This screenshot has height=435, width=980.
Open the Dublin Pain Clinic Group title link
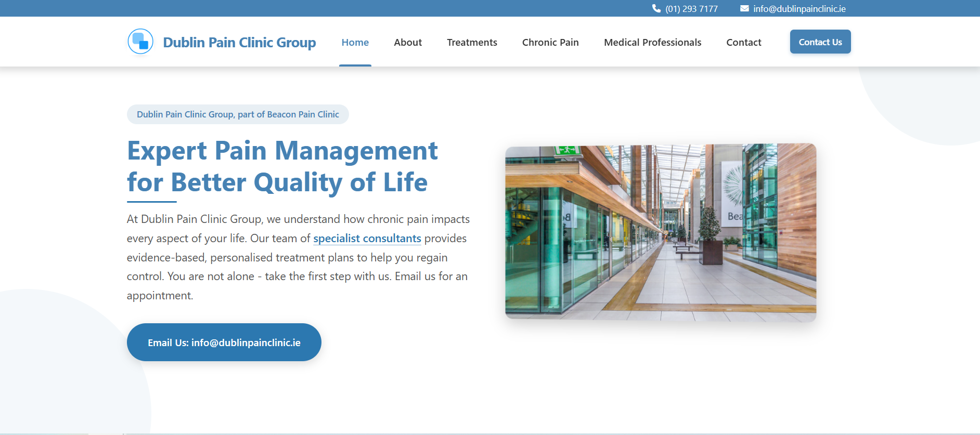(x=239, y=43)
